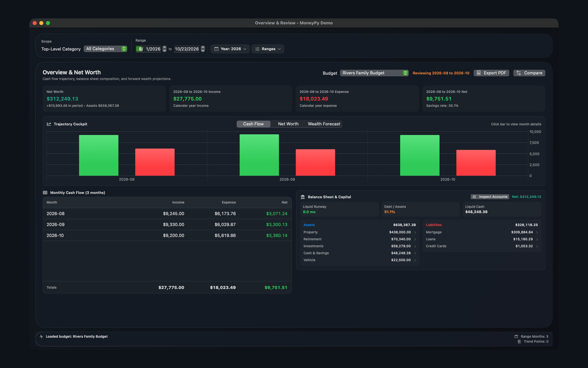Click the Inspect Accounts button
This screenshot has height=368, width=588.
[490, 197]
